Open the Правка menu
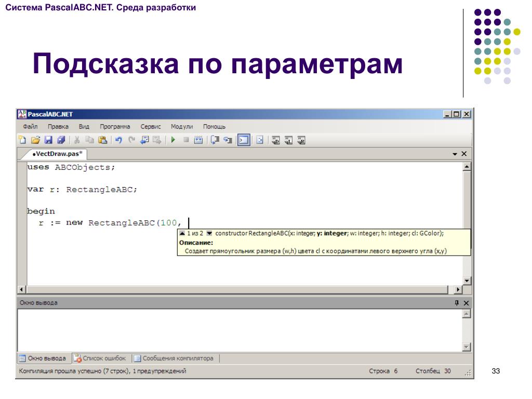Screen dimensions: 532x399 pyautogui.click(x=58, y=127)
